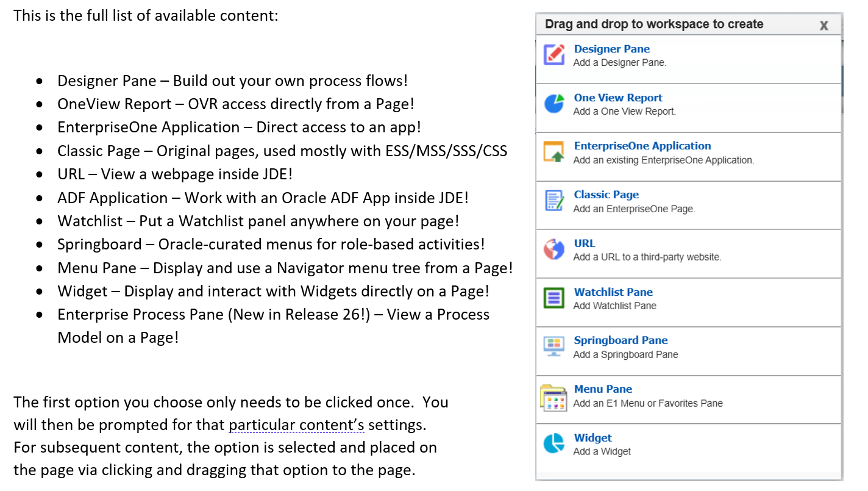Screen dimensions: 868x491
Task: Click the Designer Pane pencil icon
Action: (554, 55)
